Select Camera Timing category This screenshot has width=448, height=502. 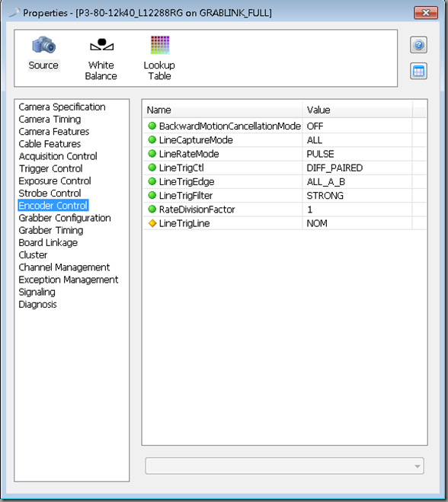tap(50, 119)
